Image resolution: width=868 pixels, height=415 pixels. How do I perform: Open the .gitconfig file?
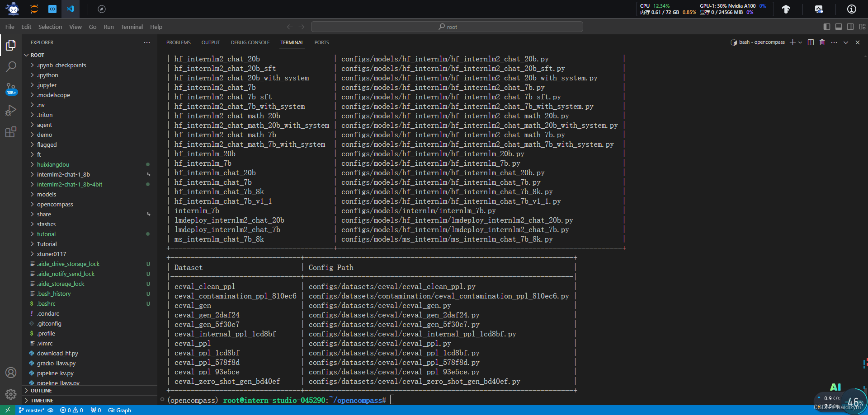(90, 323)
